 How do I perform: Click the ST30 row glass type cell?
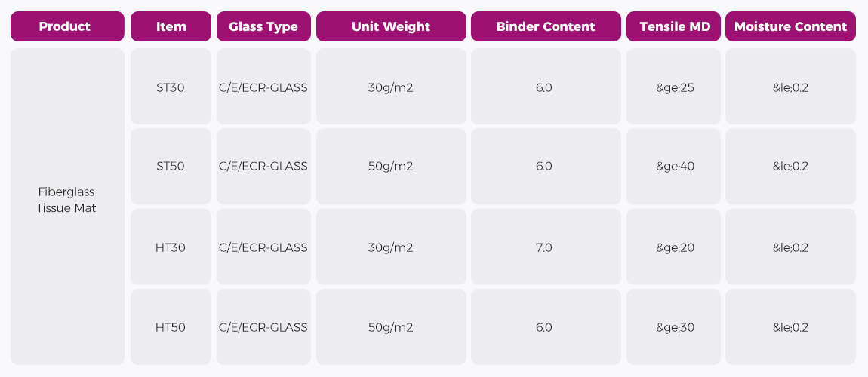click(x=263, y=87)
